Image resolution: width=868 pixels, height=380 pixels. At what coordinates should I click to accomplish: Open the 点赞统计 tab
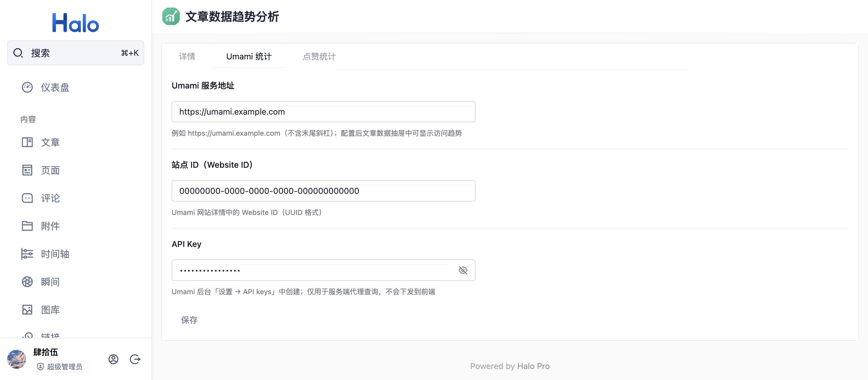319,56
